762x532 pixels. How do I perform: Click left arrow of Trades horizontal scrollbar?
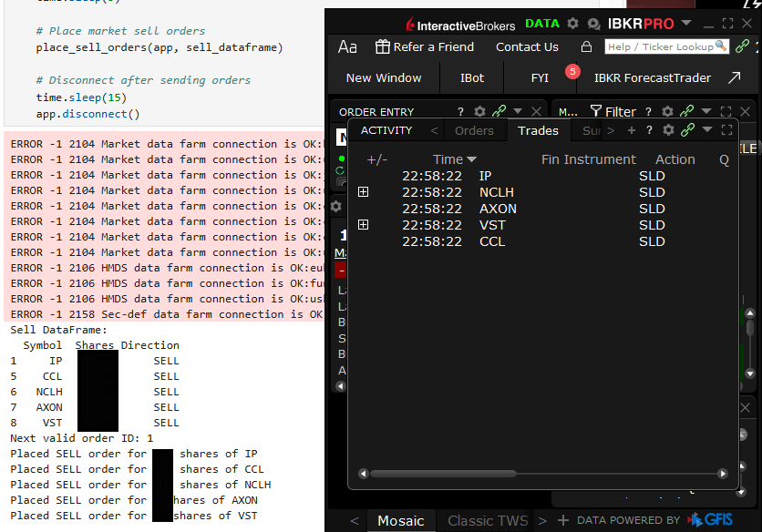(x=363, y=473)
